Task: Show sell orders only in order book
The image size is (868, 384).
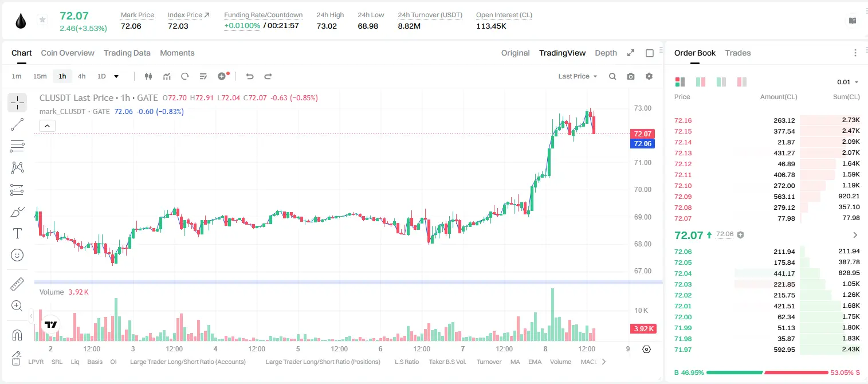Action: pos(741,82)
